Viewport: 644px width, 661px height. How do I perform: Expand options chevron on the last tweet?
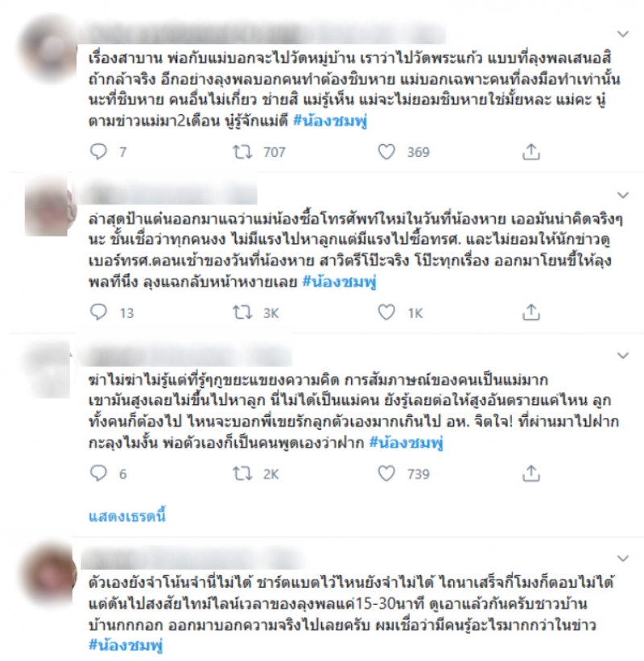click(623, 559)
